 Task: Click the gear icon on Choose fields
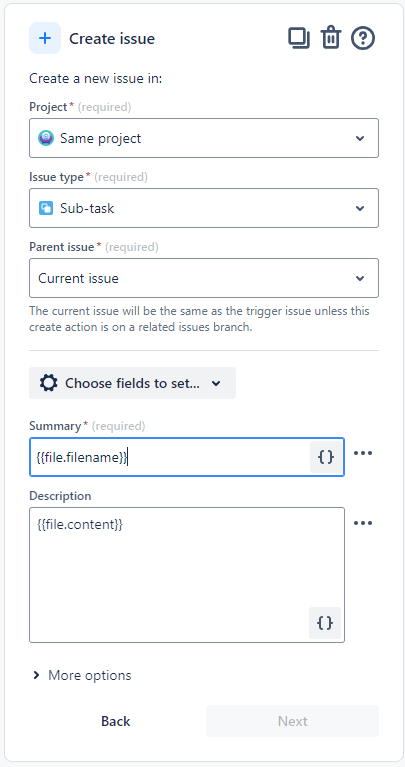click(x=48, y=383)
